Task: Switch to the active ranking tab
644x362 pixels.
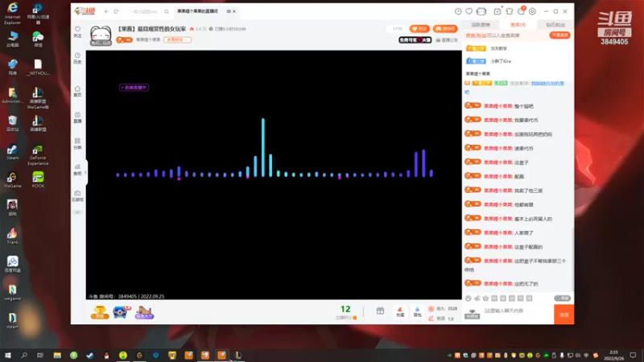Action: pyautogui.click(x=480, y=25)
